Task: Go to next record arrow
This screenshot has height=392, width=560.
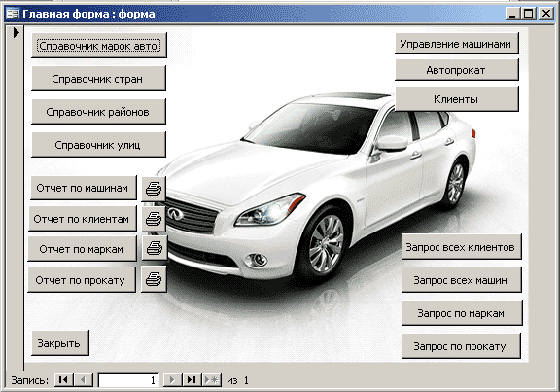Action: click(172, 380)
